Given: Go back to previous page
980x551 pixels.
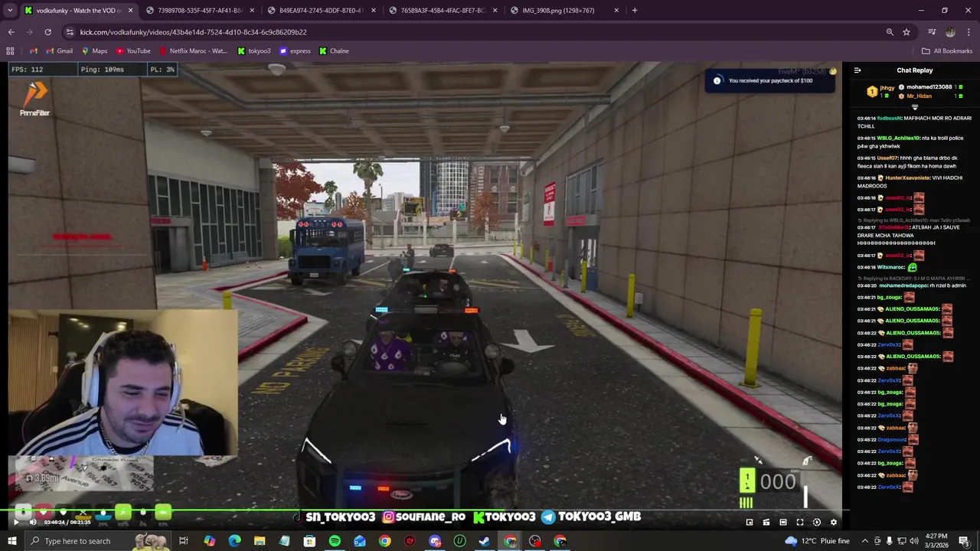Looking at the screenshot, I should coord(11,32).
